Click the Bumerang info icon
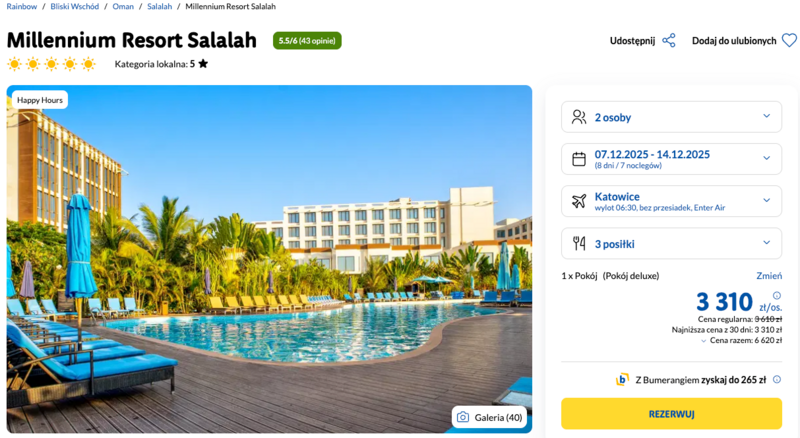The height and width of the screenshot is (438, 800). [x=777, y=380]
